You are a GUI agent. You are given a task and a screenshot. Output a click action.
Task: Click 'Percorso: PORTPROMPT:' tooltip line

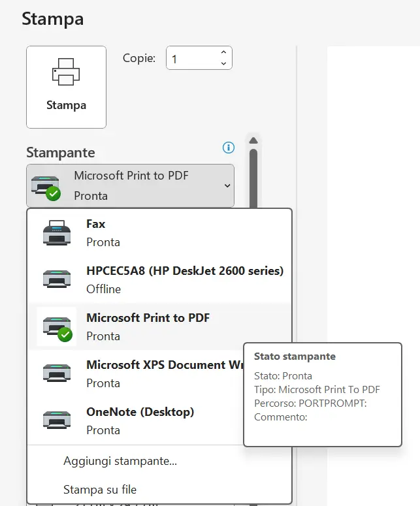(310, 403)
